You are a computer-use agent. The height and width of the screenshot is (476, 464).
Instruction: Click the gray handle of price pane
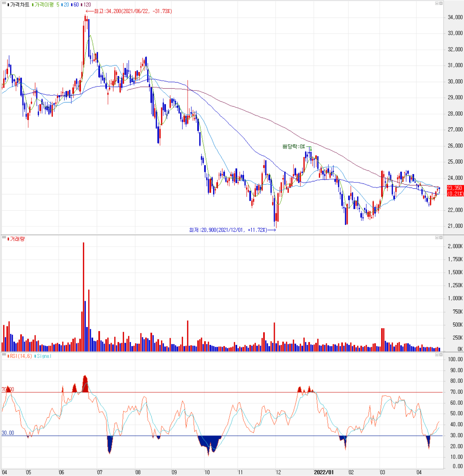tap(4, 3)
